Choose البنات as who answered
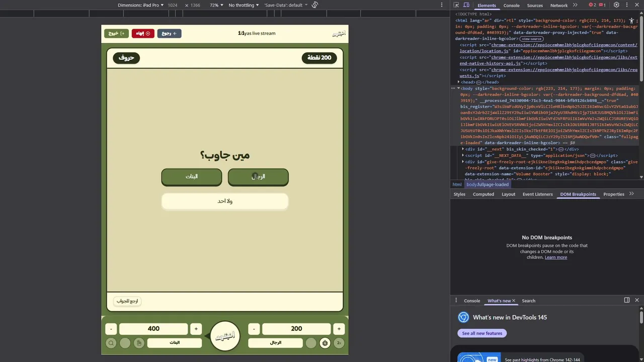 [192, 177]
